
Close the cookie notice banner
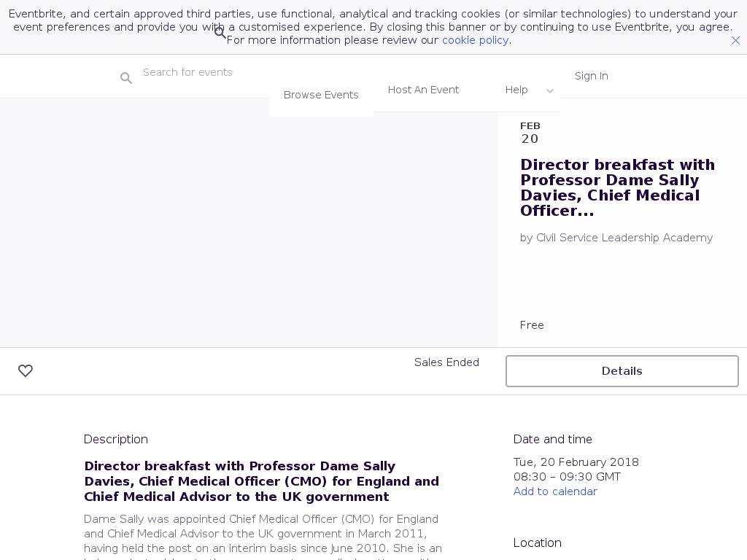[735, 41]
